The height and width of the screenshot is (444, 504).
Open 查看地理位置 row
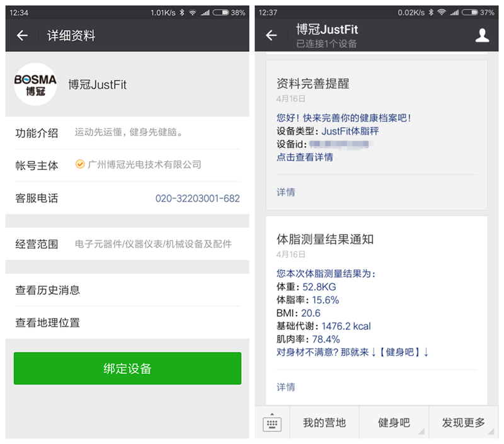(x=128, y=322)
